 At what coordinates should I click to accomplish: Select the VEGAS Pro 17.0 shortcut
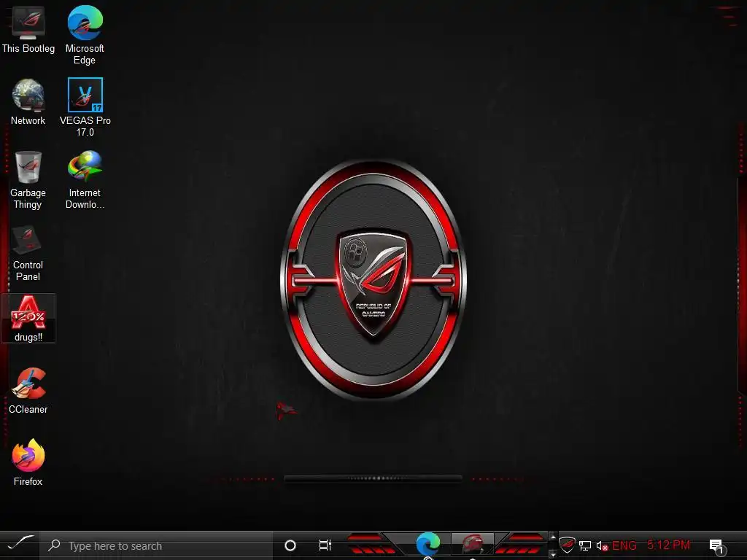pyautogui.click(x=85, y=108)
